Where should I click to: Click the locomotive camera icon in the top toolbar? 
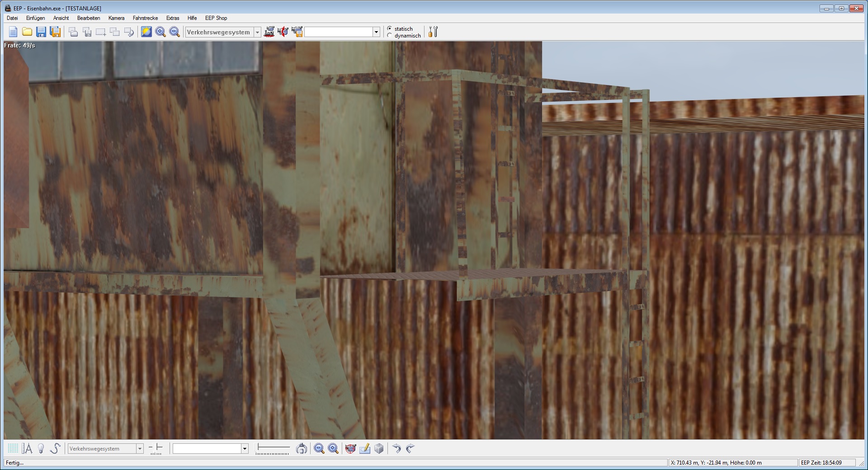point(269,32)
